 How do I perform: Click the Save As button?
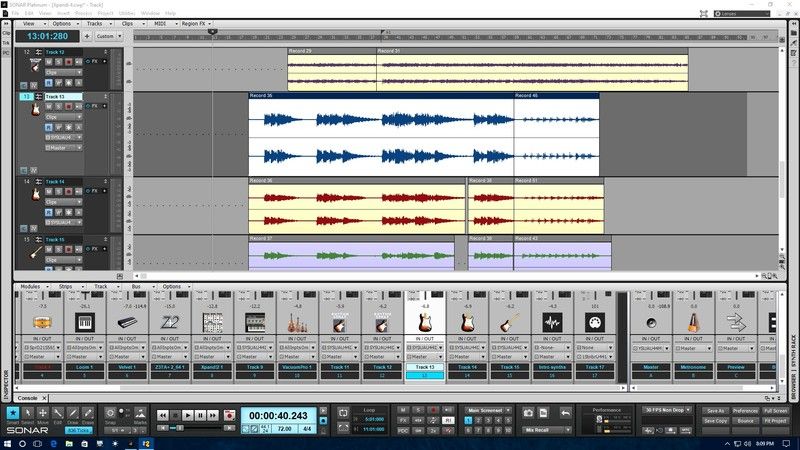coord(714,410)
